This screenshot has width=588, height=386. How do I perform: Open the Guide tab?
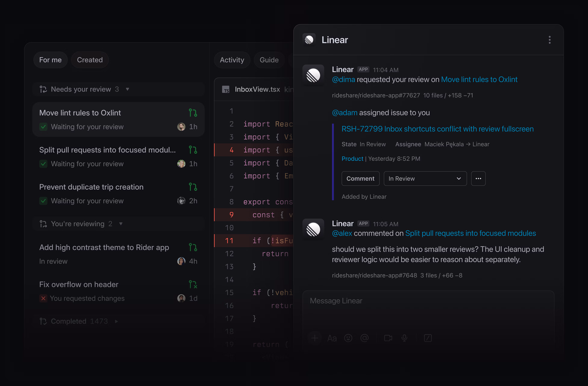pyautogui.click(x=269, y=60)
